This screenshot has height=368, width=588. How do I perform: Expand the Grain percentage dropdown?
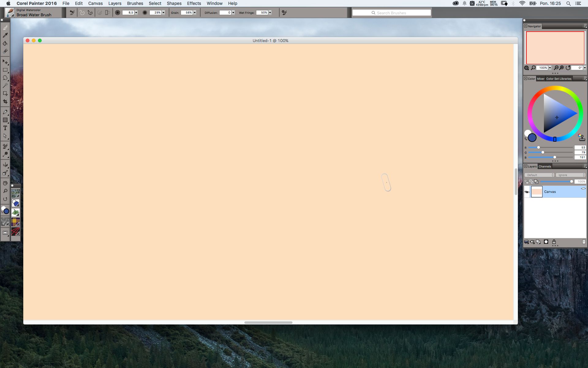[194, 13]
